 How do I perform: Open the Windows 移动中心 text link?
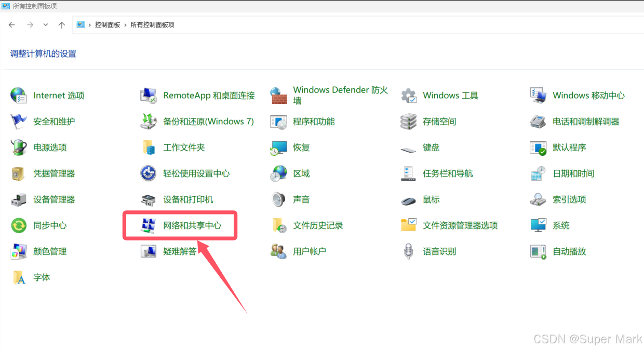tap(588, 96)
